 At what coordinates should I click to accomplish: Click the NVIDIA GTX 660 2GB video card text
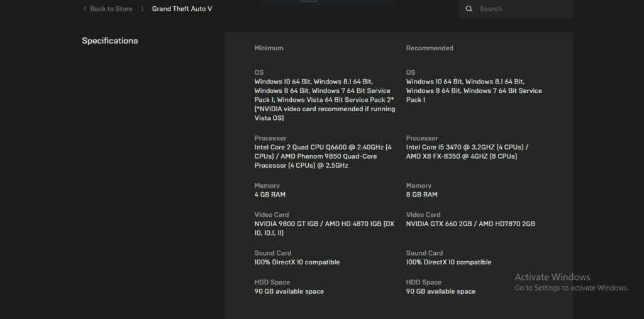pos(470,224)
